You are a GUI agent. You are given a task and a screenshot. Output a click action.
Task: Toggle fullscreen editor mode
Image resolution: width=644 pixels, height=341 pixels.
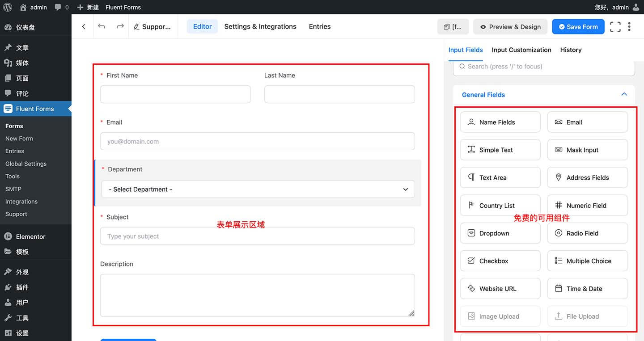615,27
